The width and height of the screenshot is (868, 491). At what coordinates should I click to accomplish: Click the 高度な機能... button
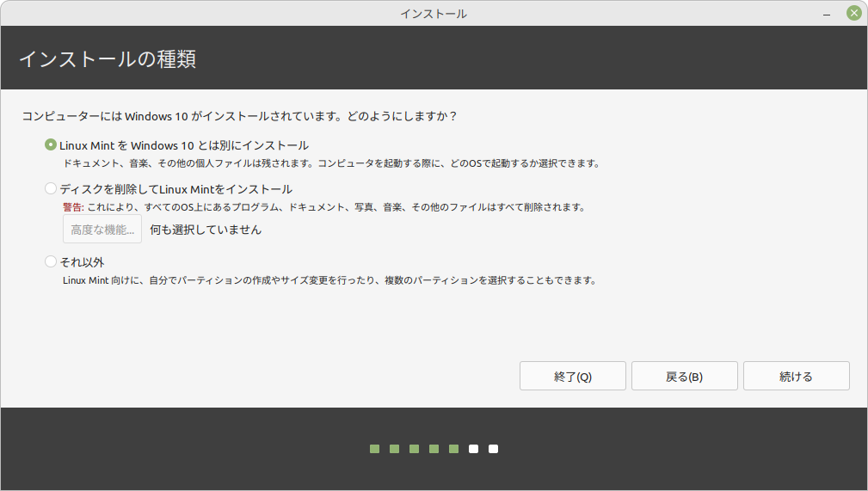[x=102, y=230]
